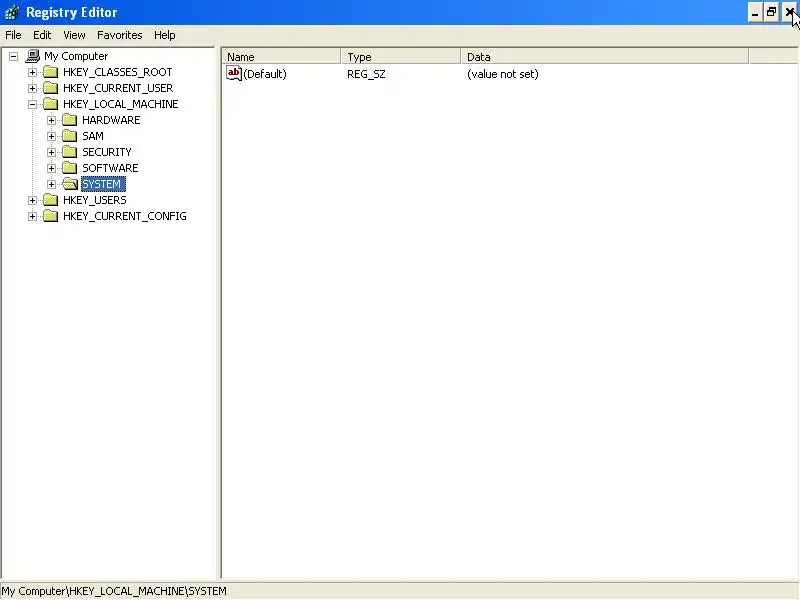The width and height of the screenshot is (800, 600).
Task: Select the HKEY_CURRENT_CONFIG label
Action: [124, 216]
